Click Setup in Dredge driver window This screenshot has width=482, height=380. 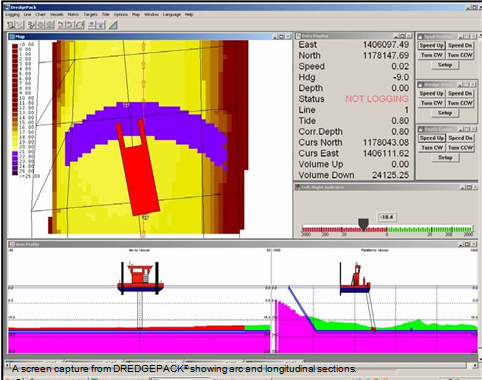445,113
